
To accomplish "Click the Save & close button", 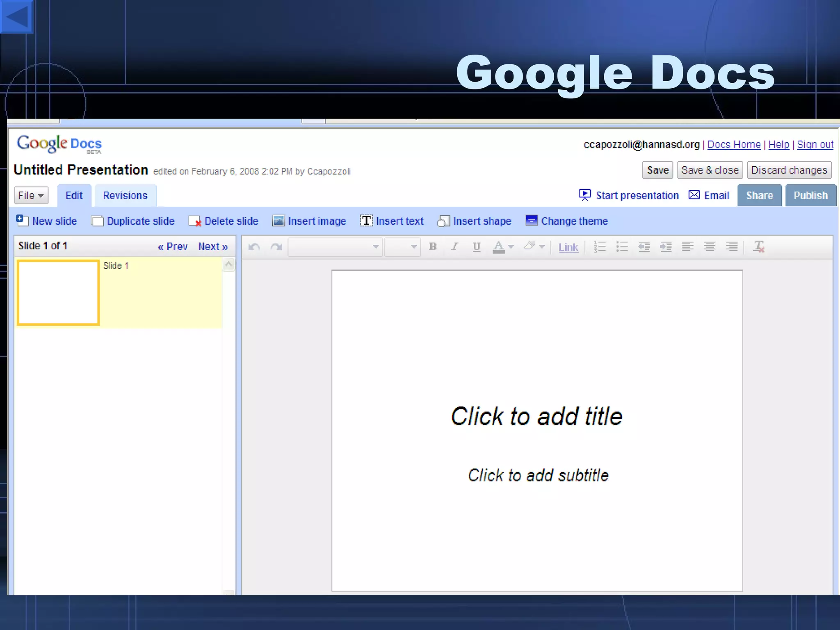I will [x=710, y=170].
